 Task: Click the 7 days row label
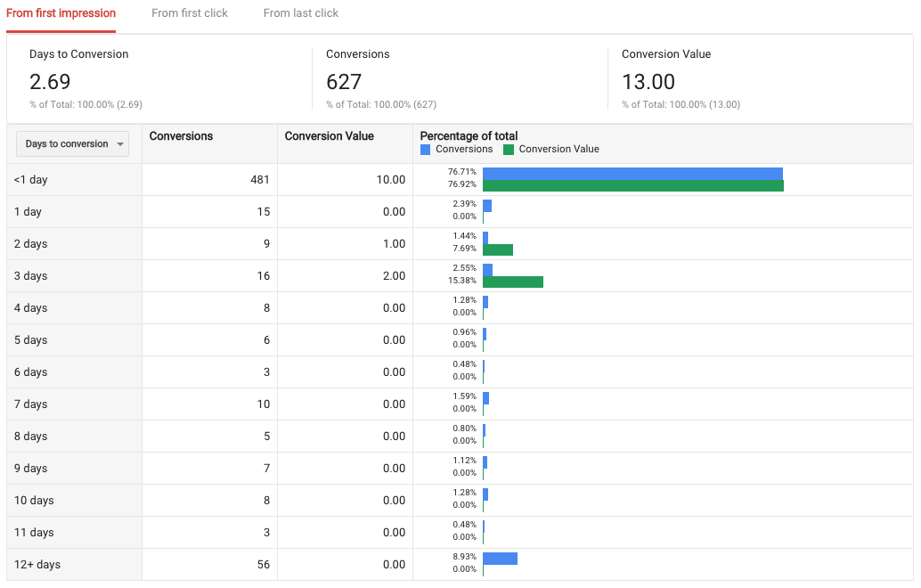tap(31, 404)
